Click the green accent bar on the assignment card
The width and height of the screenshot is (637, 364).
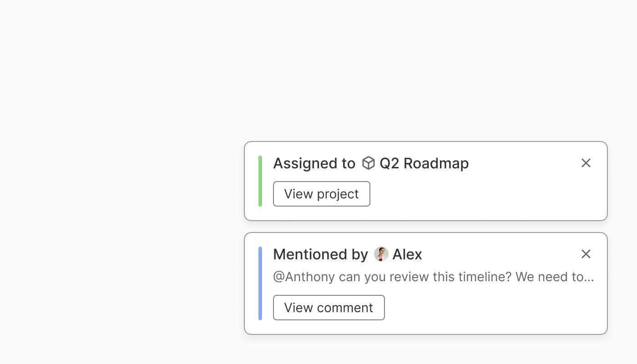260,181
